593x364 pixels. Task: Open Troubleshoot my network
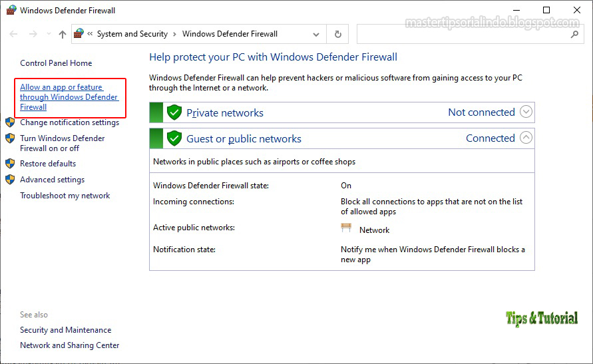point(65,196)
